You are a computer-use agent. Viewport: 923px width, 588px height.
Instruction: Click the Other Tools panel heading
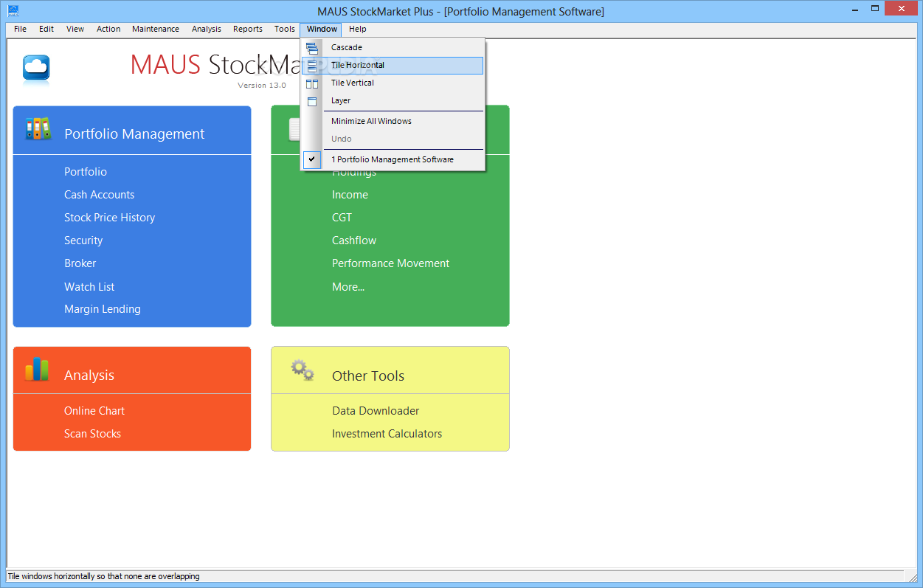click(x=368, y=376)
